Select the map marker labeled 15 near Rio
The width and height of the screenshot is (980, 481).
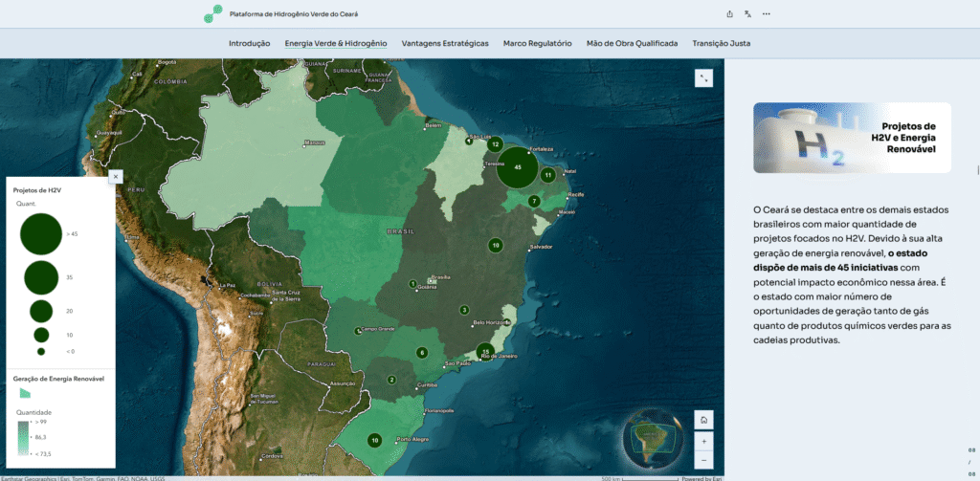(x=486, y=352)
